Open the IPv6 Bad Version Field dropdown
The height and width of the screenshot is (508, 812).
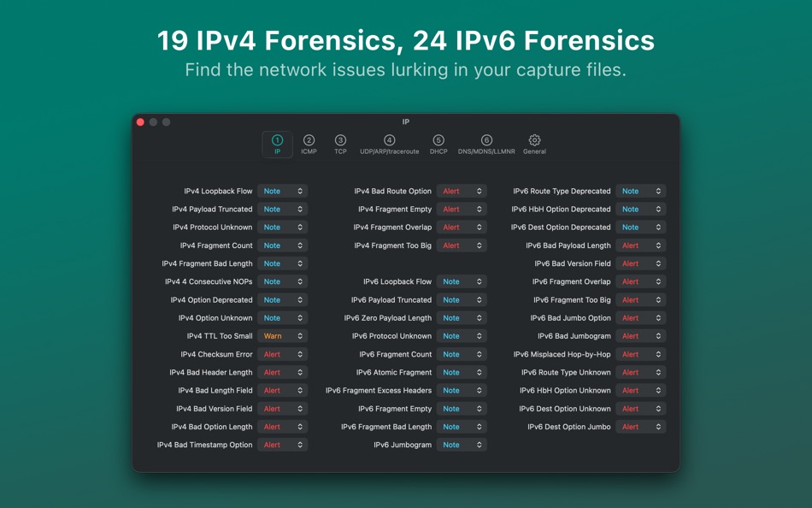click(x=641, y=263)
